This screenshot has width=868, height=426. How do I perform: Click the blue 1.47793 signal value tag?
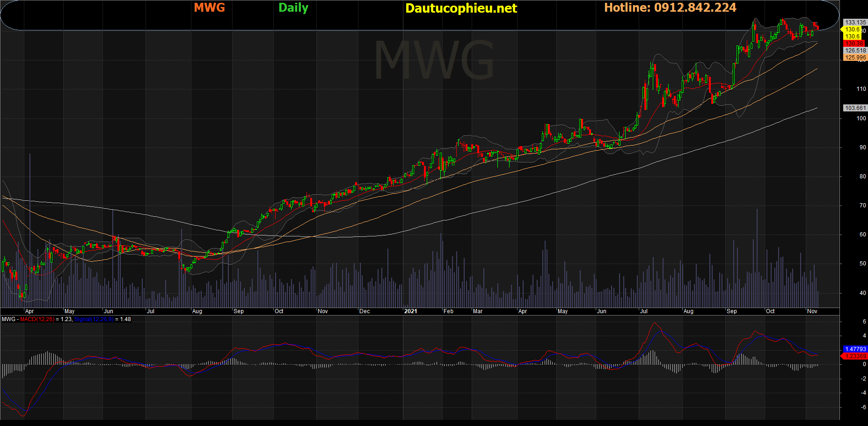pos(855,349)
